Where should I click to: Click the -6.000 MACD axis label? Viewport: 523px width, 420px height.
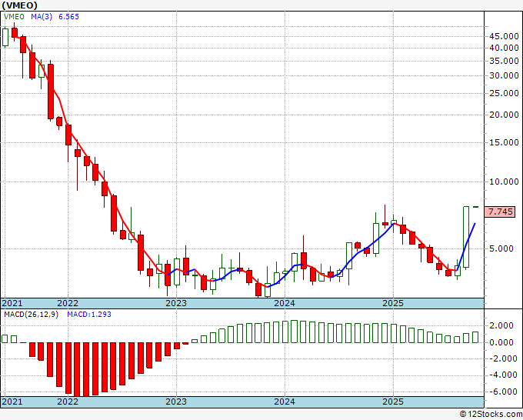tap(502, 392)
